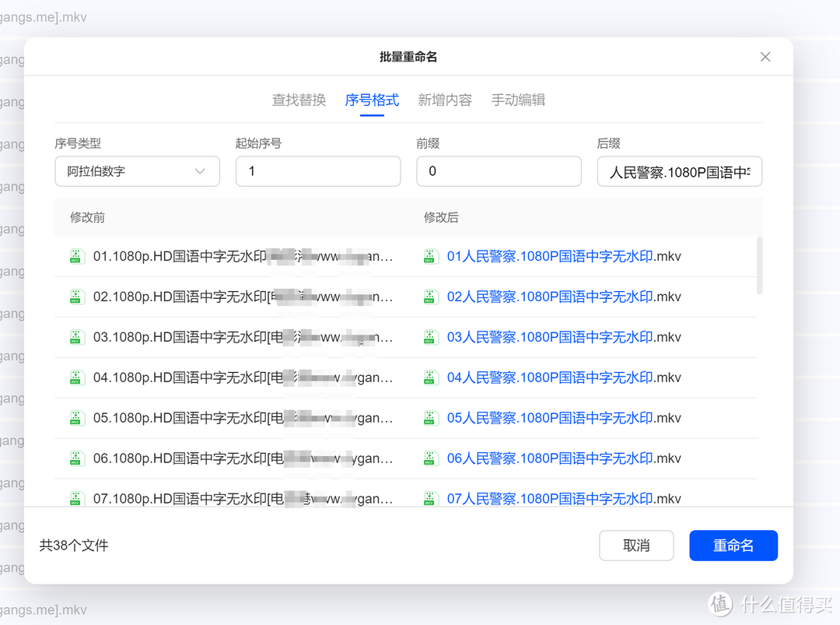Image resolution: width=840 pixels, height=625 pixels.
Task: Select original filename 03.1080p.HD国语中字无水印
Action: [243, 337]
